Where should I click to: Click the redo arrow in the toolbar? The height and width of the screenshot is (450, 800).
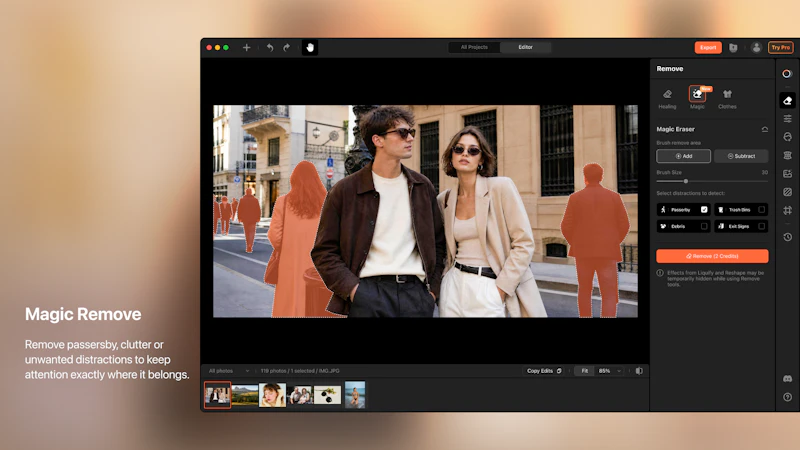click(x=287, y=47)
